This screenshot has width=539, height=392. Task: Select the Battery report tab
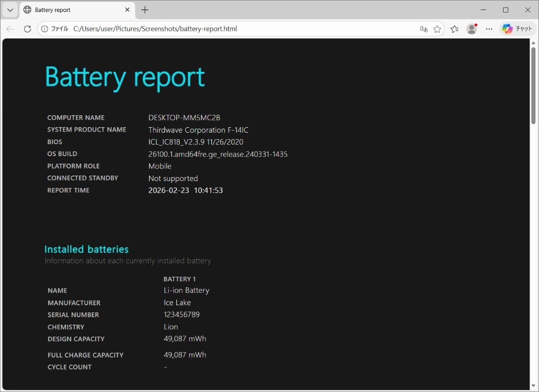(x=77, y=10)
